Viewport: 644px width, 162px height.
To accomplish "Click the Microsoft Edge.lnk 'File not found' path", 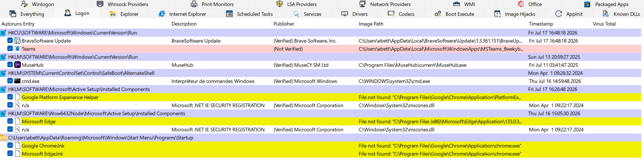I will tap(440, 154).
